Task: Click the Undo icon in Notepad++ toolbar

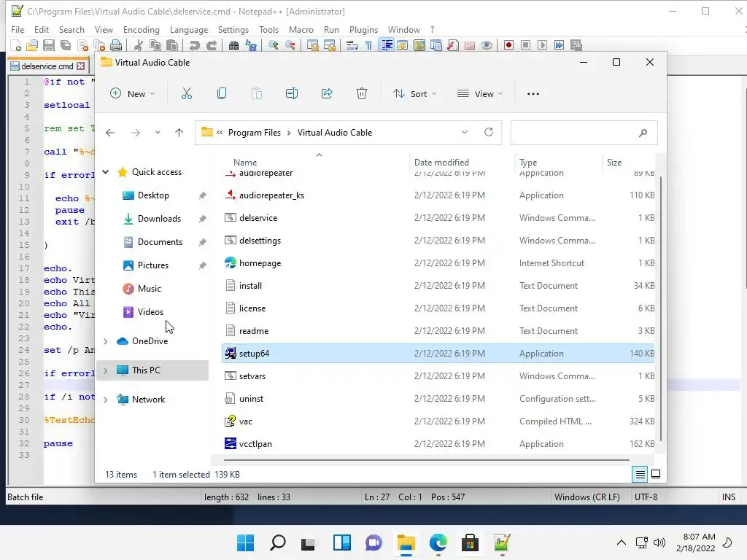Action: click(x=194, y=45)
